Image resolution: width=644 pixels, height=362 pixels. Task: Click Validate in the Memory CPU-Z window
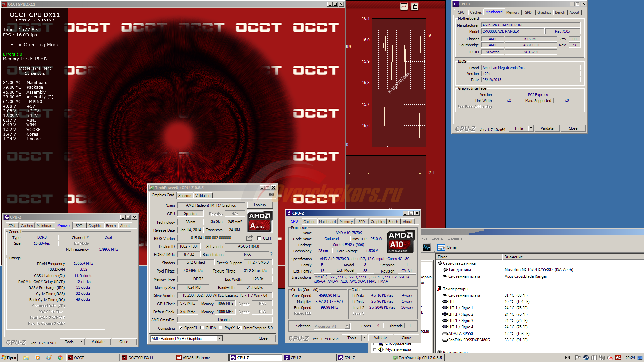[98, 342]
